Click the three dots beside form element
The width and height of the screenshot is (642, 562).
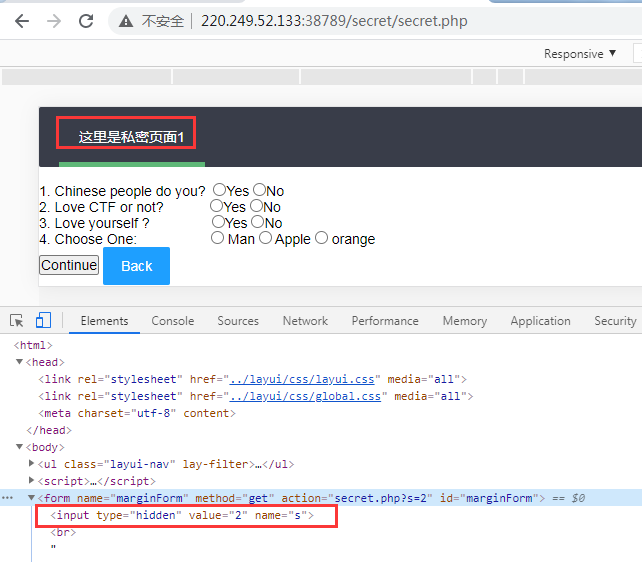tap(8, 498)
